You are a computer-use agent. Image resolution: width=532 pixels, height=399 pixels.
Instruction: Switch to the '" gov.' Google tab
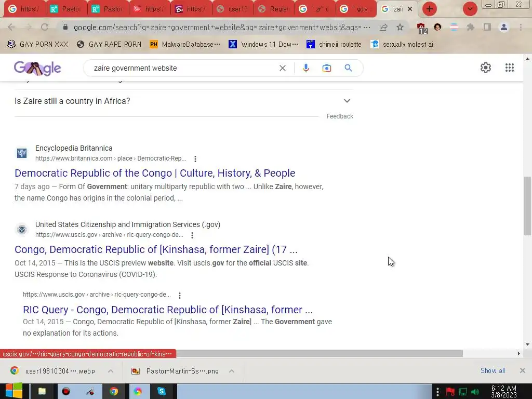click(356, 9)
